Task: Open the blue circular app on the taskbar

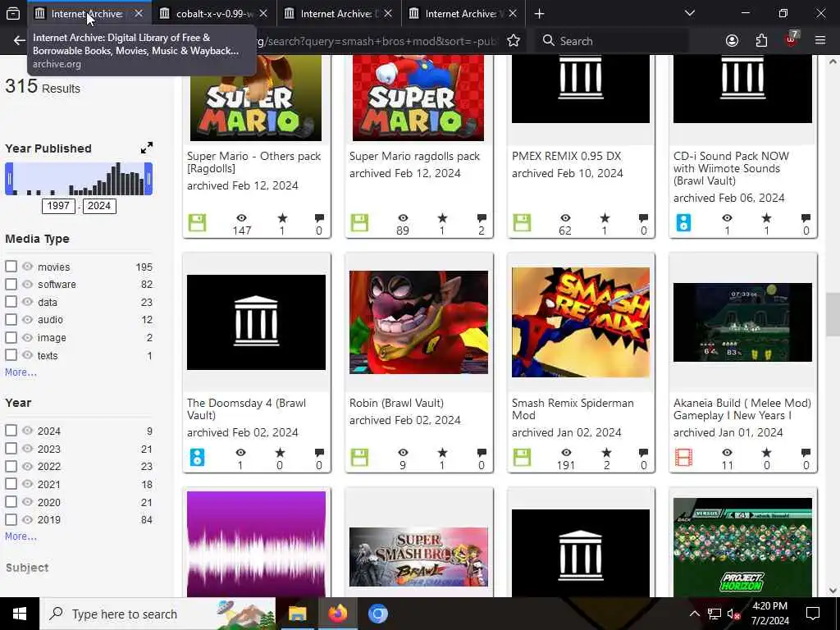Action: coord(377,614)
